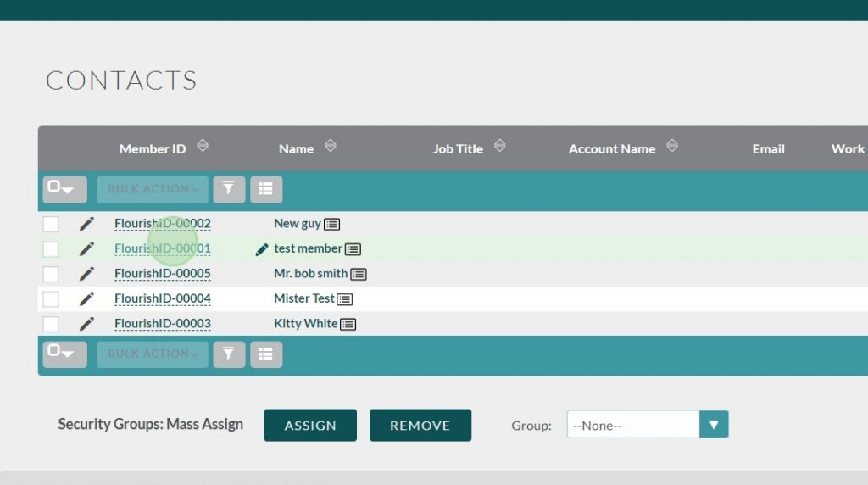Click inline edit pencil beside test member
This screenshot has height=485, width=868.
click(x=262, y=249)
